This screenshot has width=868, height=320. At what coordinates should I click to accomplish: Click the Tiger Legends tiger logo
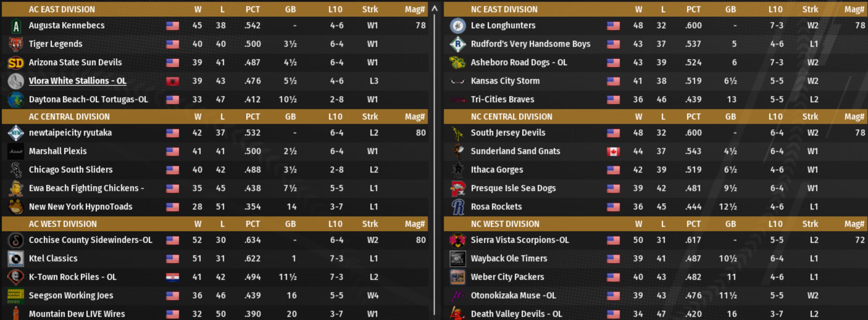point(16,44)
